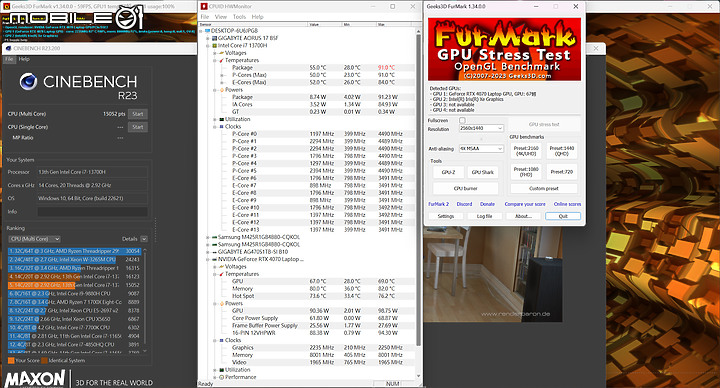720x388 pixels.
Task: Launch GPU Shark from FurMark tools
Action: click(x=483, y=172)
